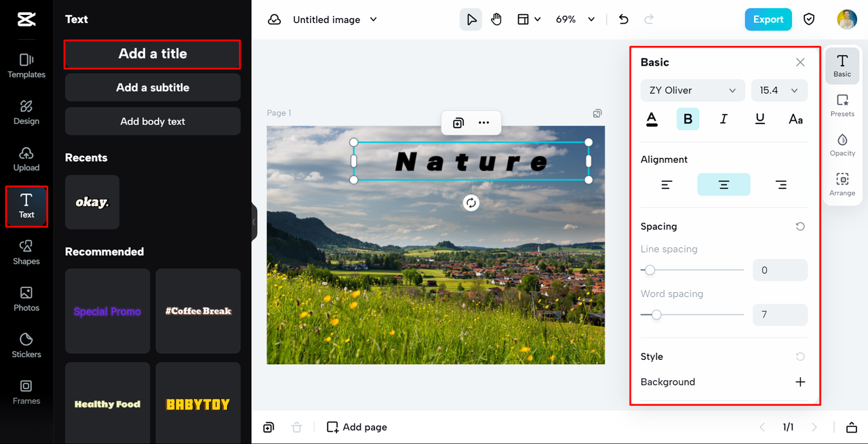Align text right
Viewport: 868px width, 444px height.
[x=781, y=184]
